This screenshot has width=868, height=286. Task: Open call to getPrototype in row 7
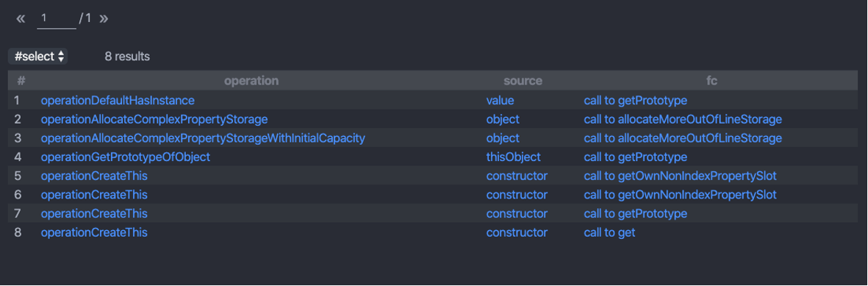636,213
